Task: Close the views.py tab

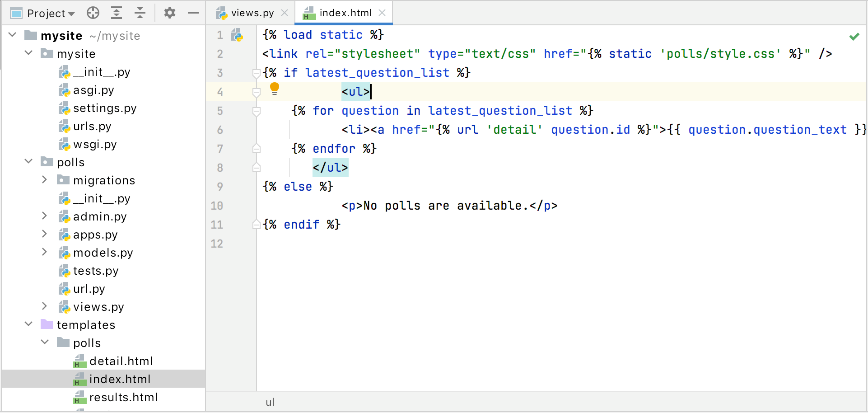Action: pyautogui.click(x=285, y=13)
